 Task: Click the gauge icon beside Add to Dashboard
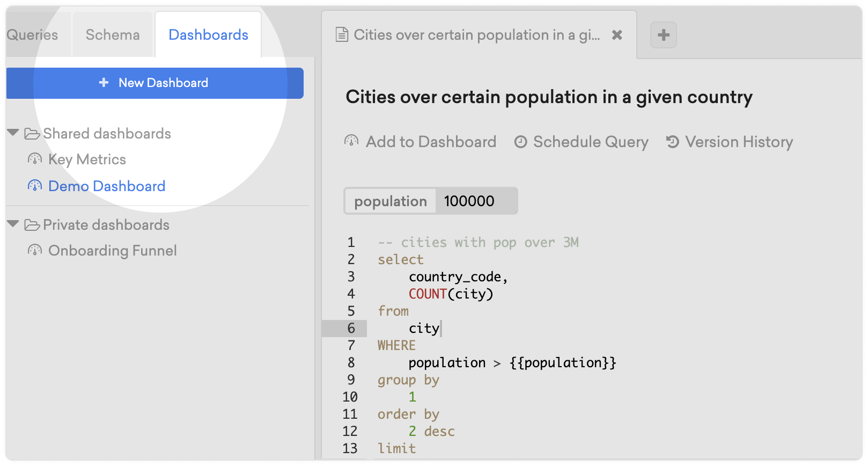click(351, 141)
